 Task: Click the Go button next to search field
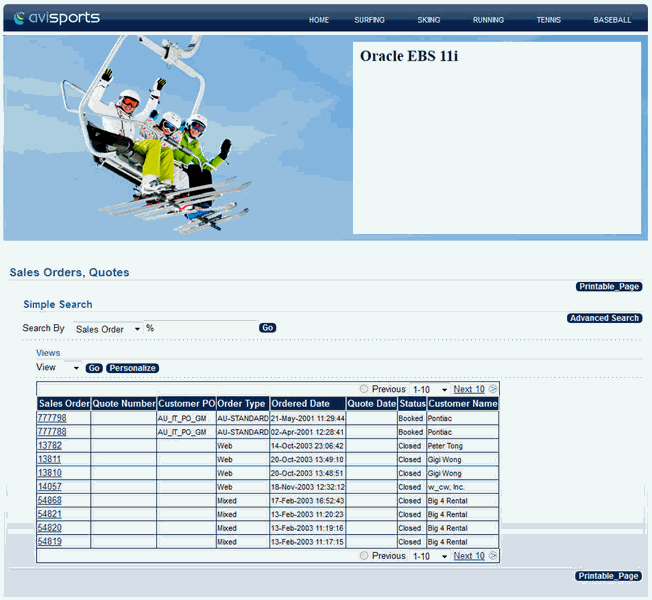267,328
